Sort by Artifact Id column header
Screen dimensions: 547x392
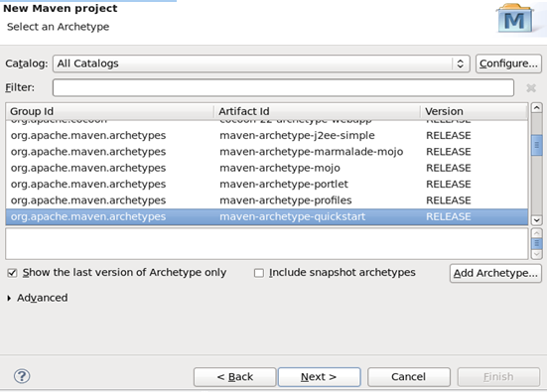[317, 111]
